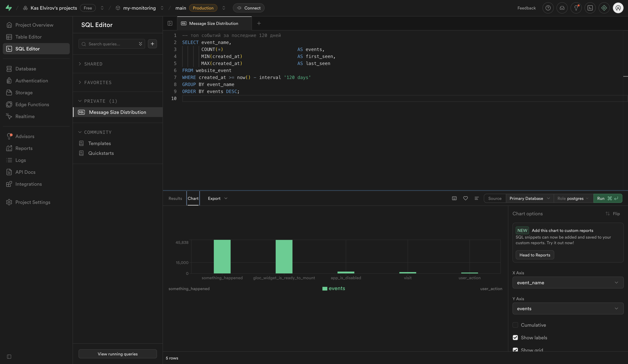The height and width of the screenshot is (364, 628).
Task: Select the Message Size Distribution tab
Action: pos(214,23)
